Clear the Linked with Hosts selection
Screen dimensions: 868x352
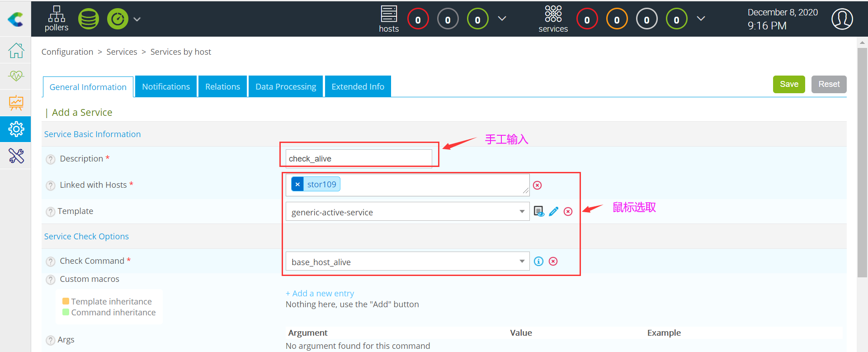coord(537,185)
